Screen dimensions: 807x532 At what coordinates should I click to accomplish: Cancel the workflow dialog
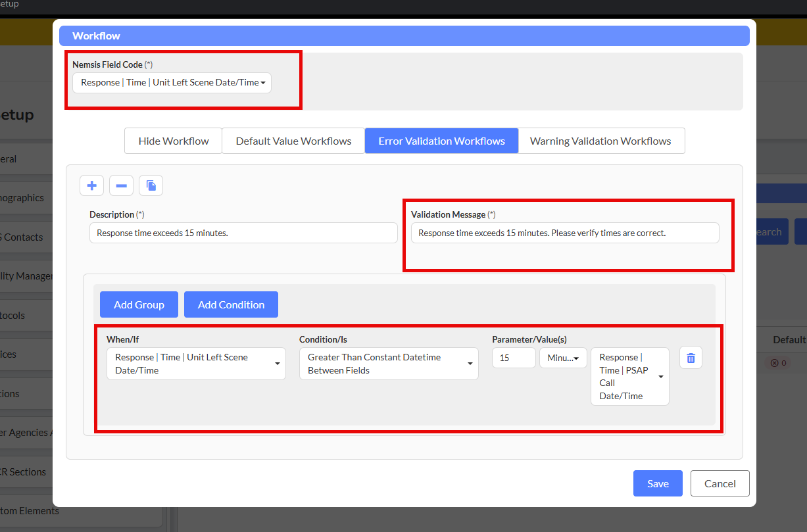(720, 483)
